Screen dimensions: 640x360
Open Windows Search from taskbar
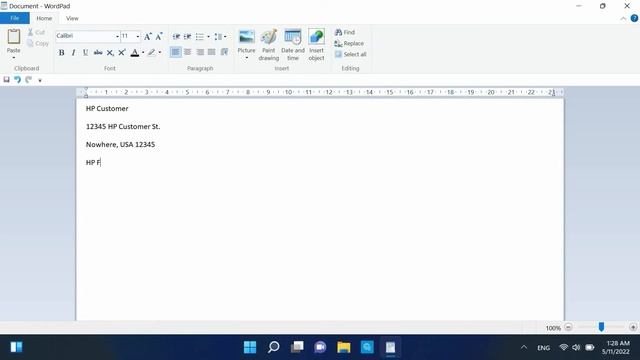[x=273, y=347]
